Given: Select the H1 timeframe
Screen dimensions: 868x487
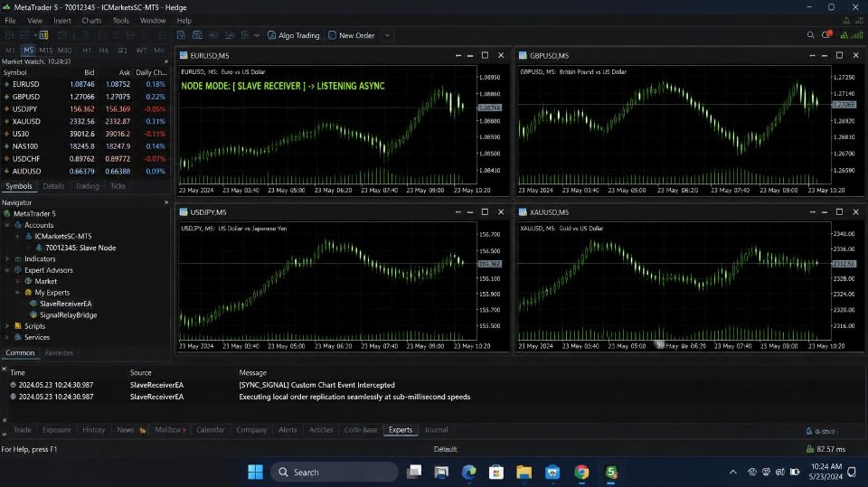Looking at the screenshot, I should click(x=87, y=50).
